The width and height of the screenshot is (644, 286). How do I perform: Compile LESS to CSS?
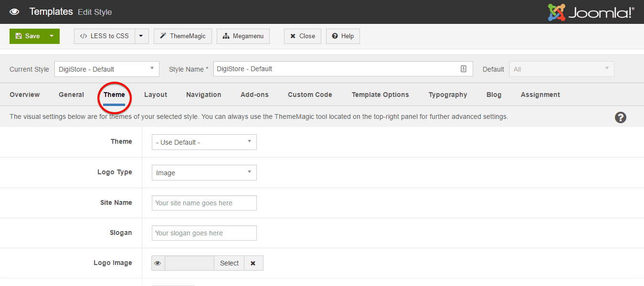[x=105, y=36]
